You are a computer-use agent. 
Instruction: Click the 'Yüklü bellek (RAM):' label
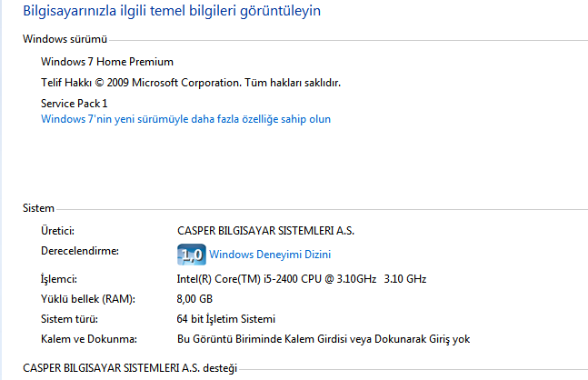click(x=88, y=299)
